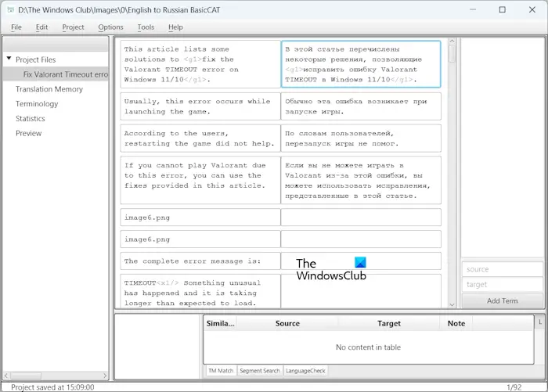Open the Edit menu

(41, 27)
